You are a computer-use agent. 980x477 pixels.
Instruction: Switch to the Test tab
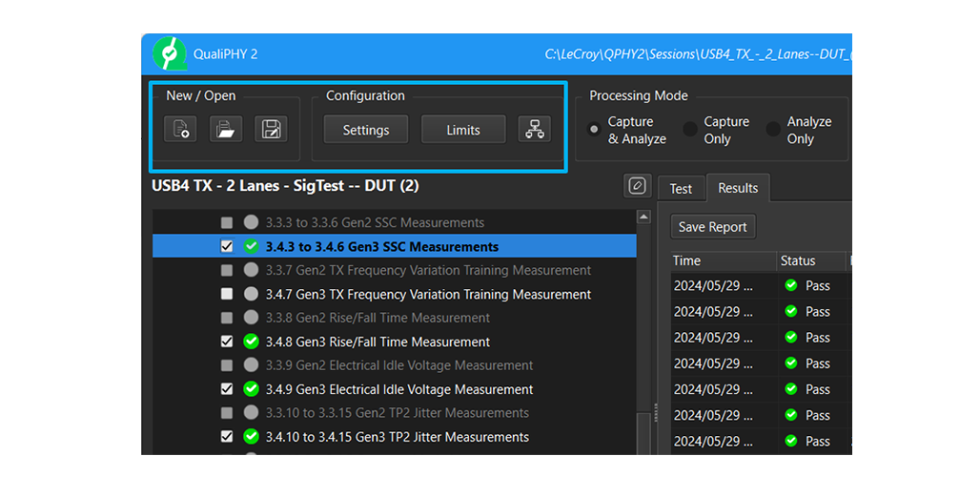(681, 189)
